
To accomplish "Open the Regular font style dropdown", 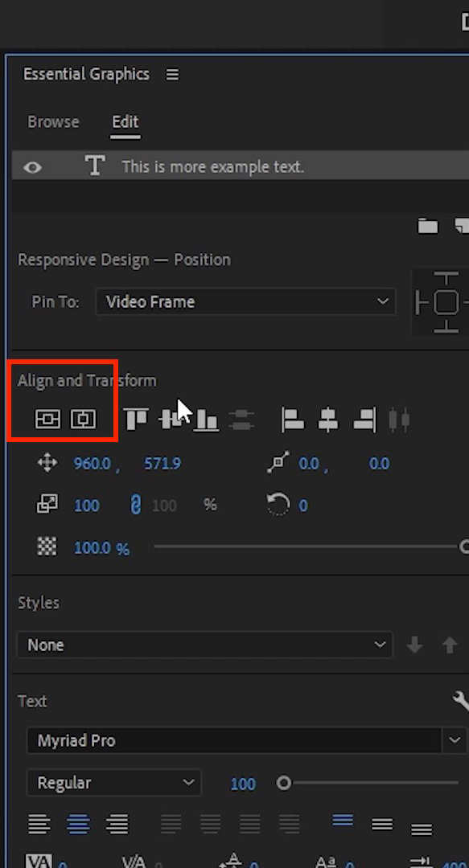I will (x=113, y=783).
